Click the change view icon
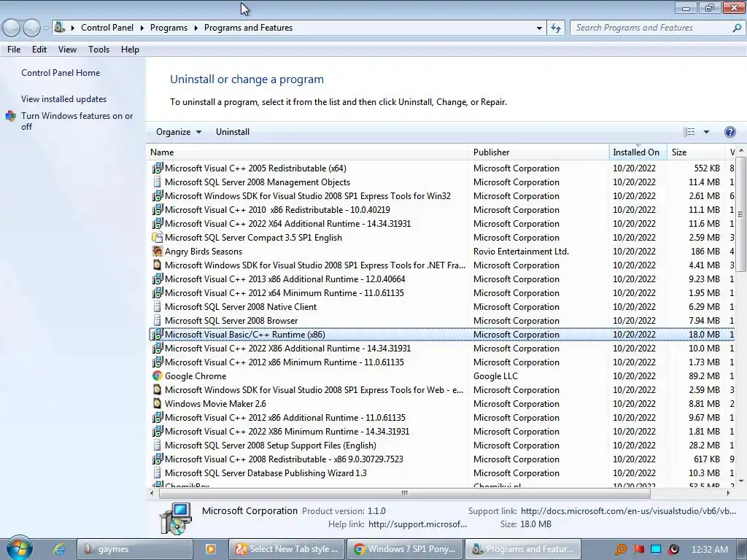 click(x=689, y=132)
